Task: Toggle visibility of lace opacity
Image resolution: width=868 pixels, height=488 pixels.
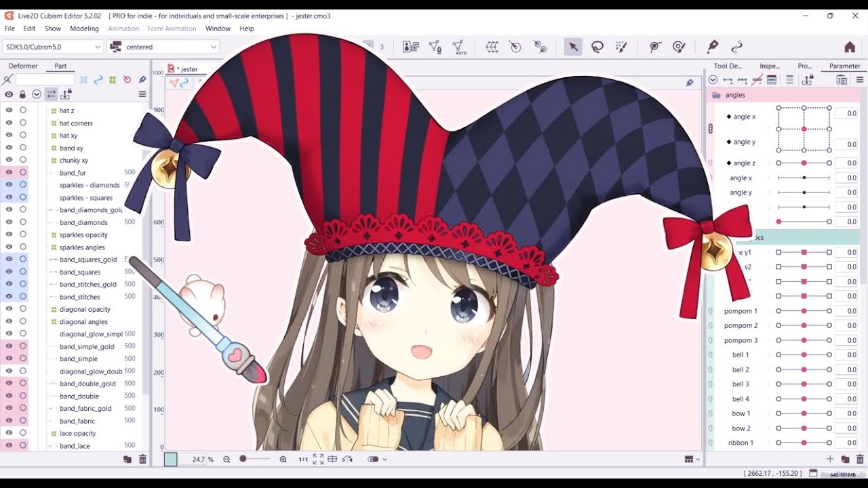Action: [x=9, y=433]
